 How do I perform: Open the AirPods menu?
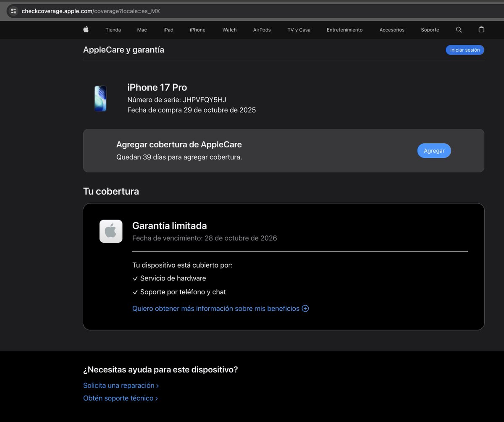(262, 30)
